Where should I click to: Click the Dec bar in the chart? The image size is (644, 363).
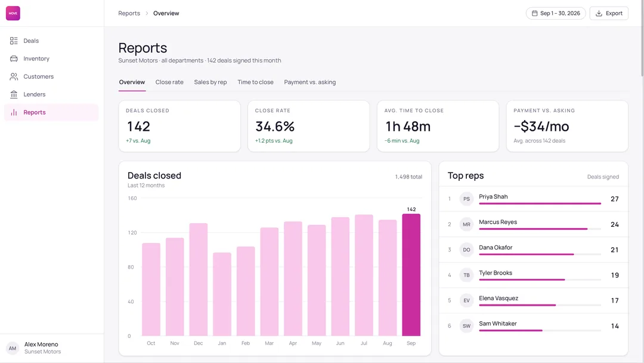(199, 279)
